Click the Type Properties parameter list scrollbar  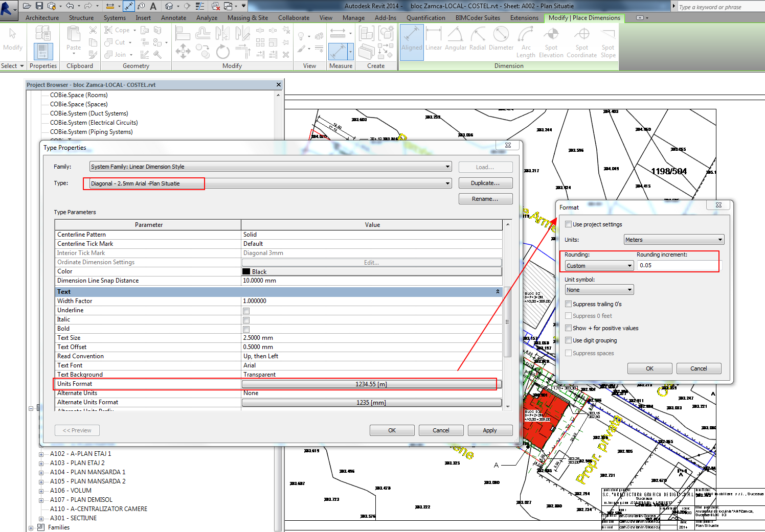coord(507,322)
